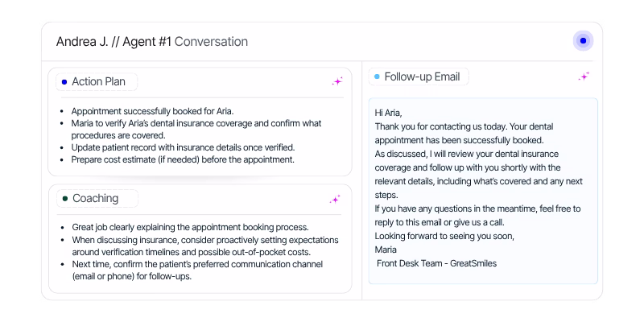Select the Coaching label tag

coord(97,198)
